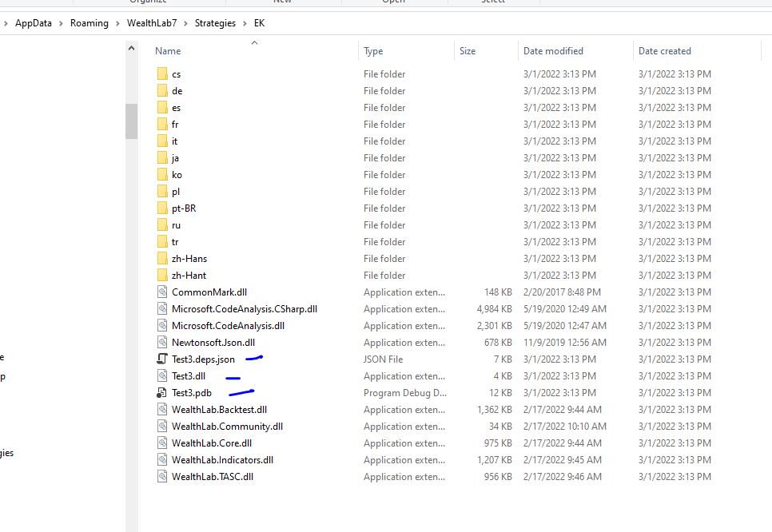Select the es folder icon
The height and width of the screenshot is (532, 772).
point(162,107)
